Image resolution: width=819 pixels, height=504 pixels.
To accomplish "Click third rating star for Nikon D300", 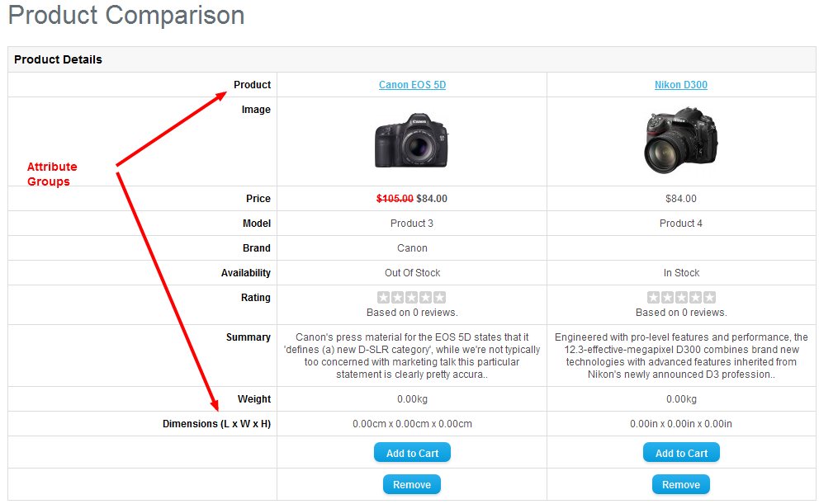I will pyautogui.click(x=681, y=298).
